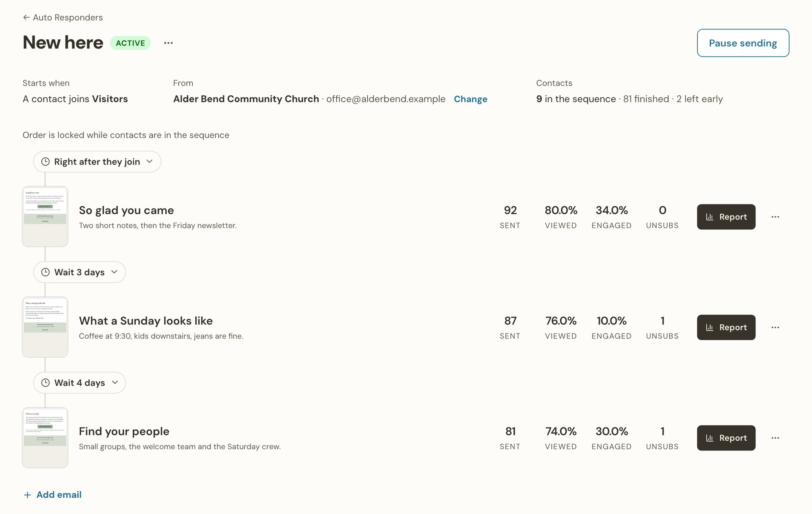
Task: Open more options for What a Sunday looks like
Action: 775,327
